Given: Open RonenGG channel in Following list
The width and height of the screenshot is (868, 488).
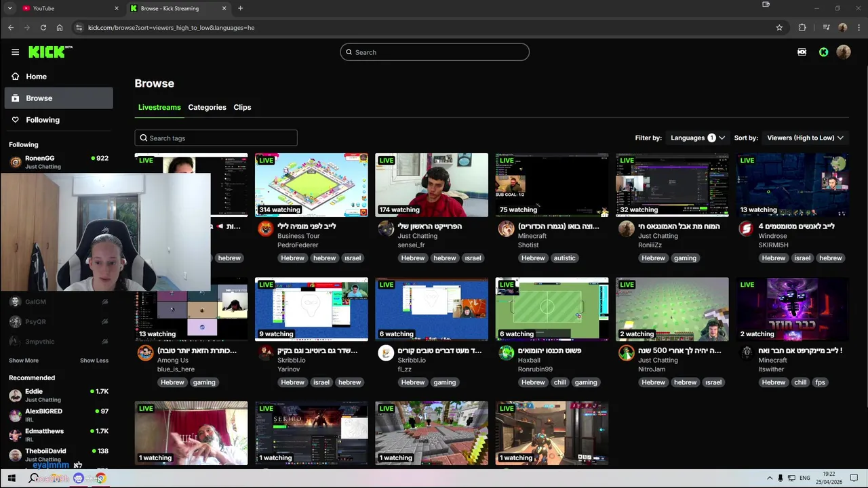Looking at the screenshot, I should 59,162.
